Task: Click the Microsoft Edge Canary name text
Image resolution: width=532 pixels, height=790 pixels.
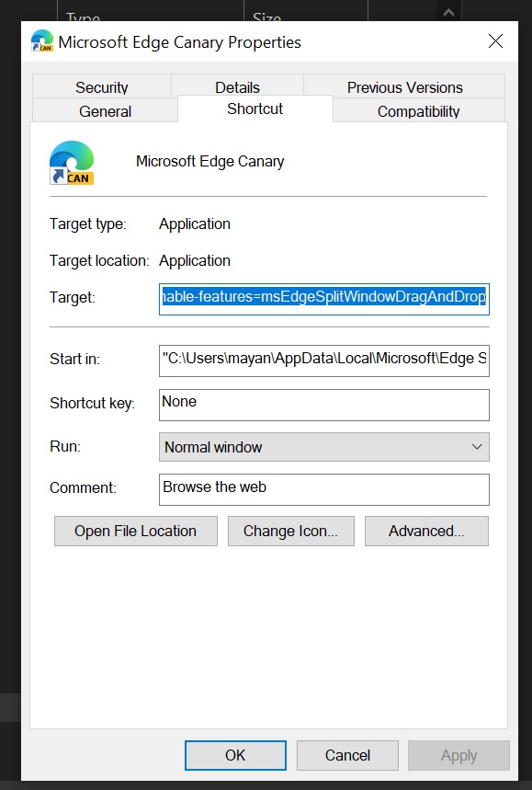Action: [209, 161]
